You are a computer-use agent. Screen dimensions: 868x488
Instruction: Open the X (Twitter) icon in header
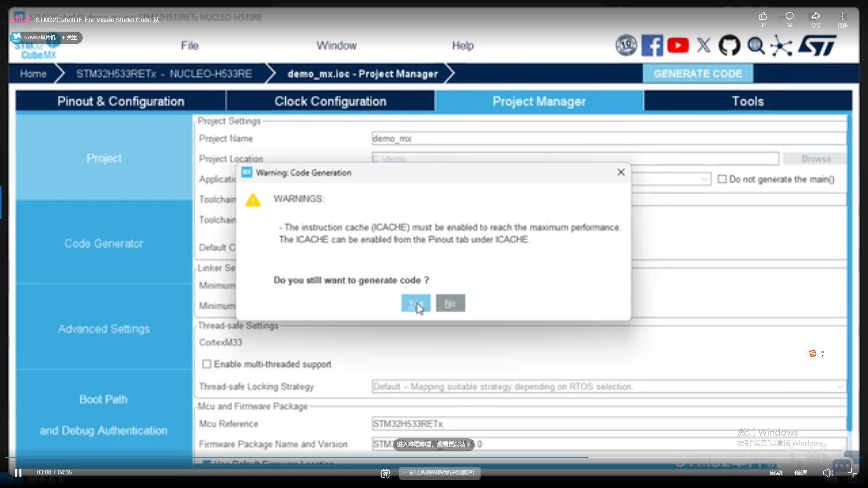pyautogui.click(x=703, y=46)
